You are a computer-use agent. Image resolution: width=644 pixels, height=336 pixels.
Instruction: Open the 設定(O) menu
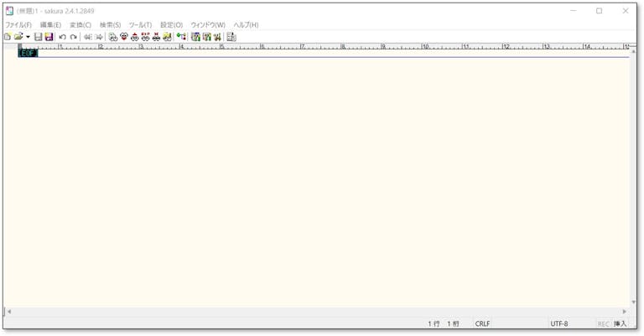coord(171,25)
